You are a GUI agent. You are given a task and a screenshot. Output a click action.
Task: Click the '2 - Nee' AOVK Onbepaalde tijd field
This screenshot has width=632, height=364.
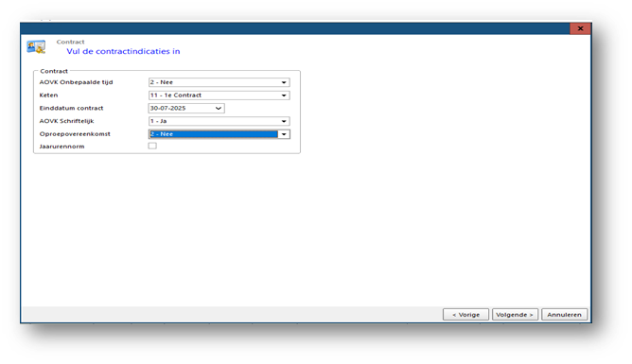(219, 82)
